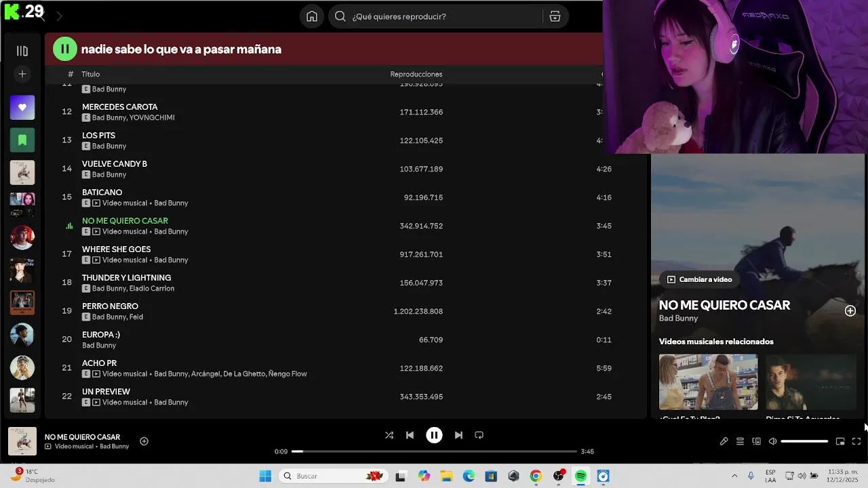Open the Ñengo Flow artist link
Viewport: 868px width, 488px height.
click(x=288, y=374)
